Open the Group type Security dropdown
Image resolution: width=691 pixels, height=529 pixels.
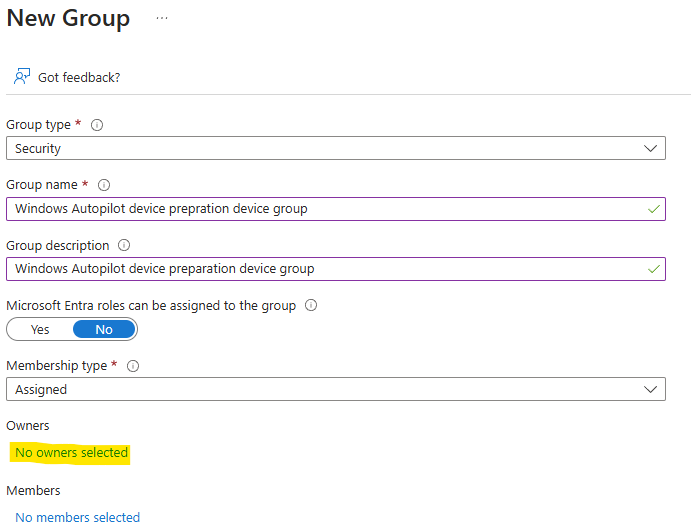[x=336, y=149]
